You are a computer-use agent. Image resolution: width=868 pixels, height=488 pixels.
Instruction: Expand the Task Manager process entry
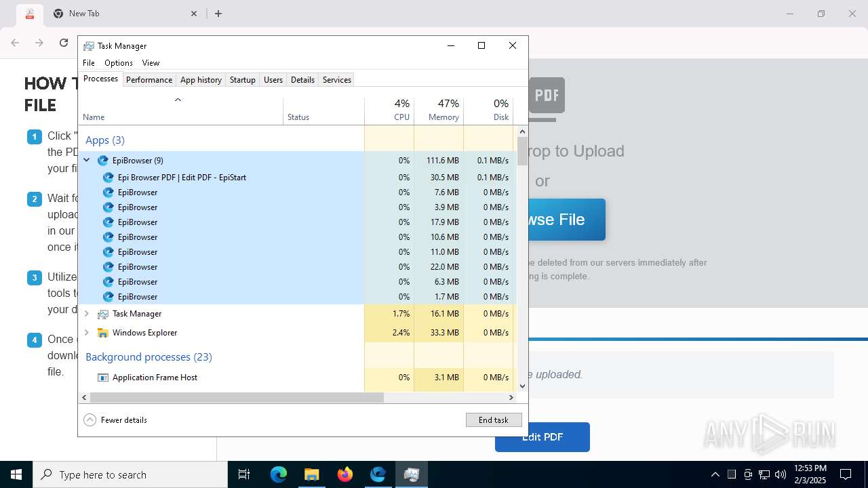(86, 314)
